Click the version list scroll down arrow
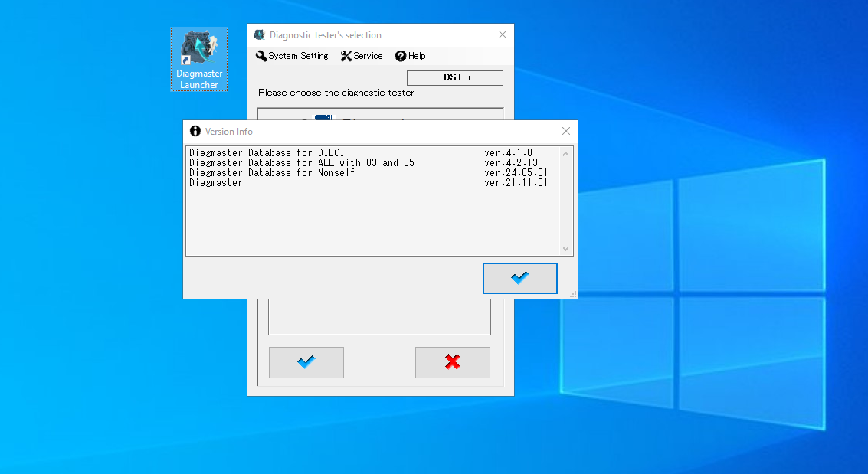868x474 pixels. coord(566,249)
